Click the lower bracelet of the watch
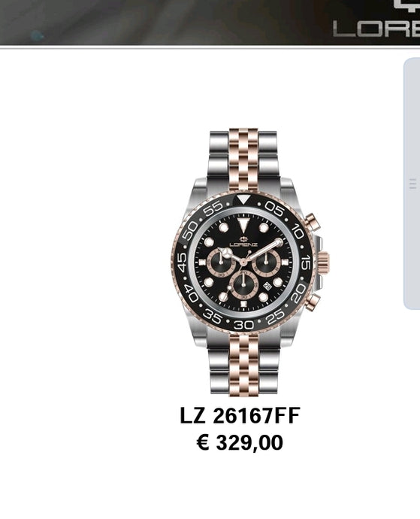 (x=243, y=363)
